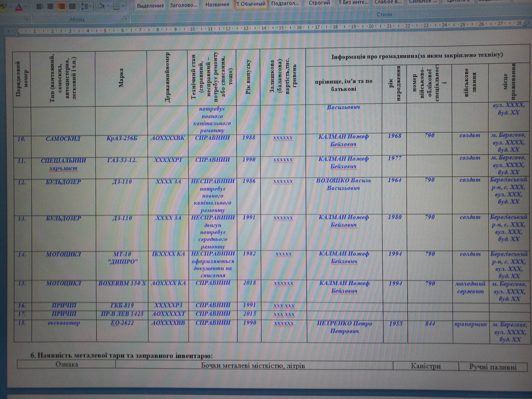Viewport: 532px width, 399px height.
Task: Apply paragraph shading fill bucket
Action: click(x=101, y=6)
